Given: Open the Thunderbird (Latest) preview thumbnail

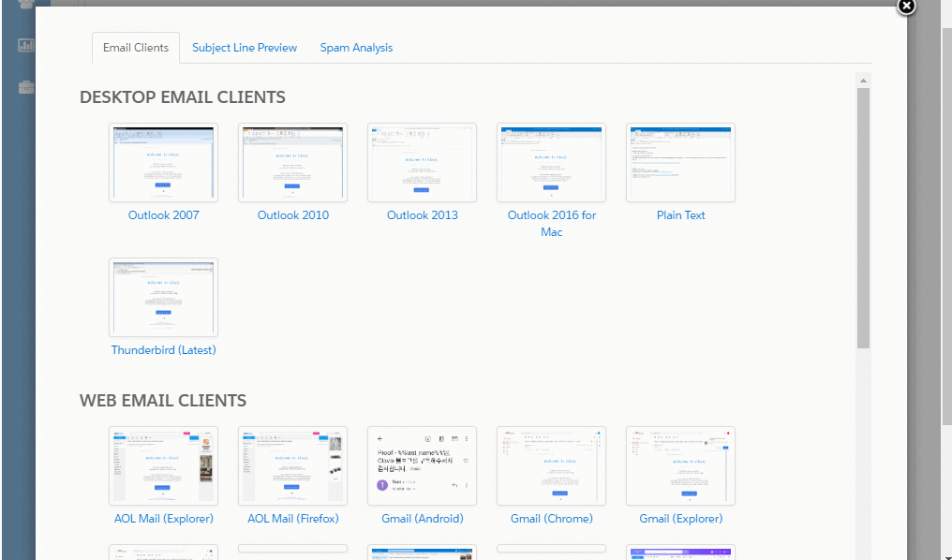Looking at the screenshot, I should point(163,297).
